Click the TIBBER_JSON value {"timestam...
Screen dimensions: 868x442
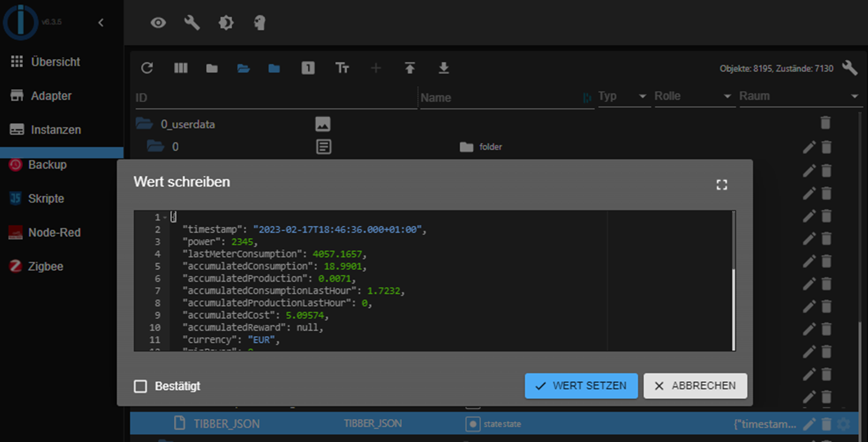[x=765, y=425]
